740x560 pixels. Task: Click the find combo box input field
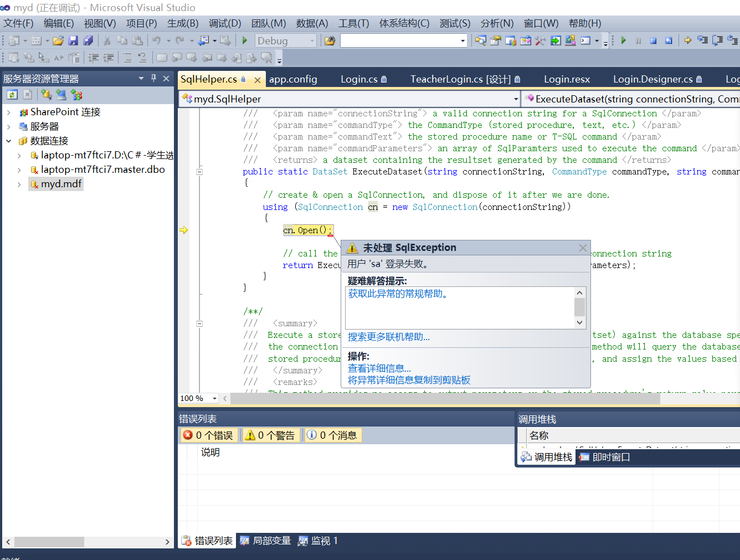[x=400, y=40]
